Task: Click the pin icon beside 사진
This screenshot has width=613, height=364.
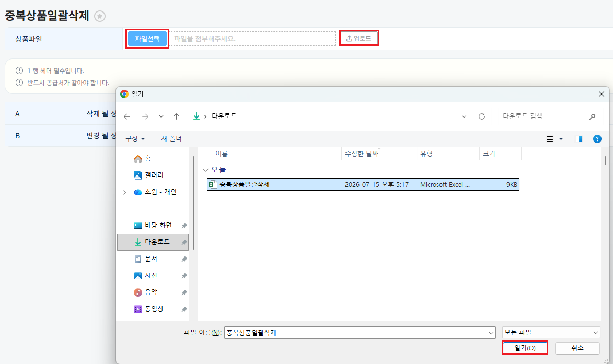Action: click(x=184, y=276)
